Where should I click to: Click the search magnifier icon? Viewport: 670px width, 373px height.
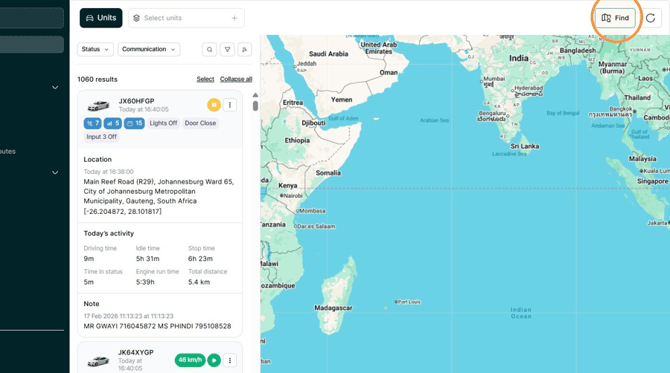pyautogui.click(x=209, y=50)
